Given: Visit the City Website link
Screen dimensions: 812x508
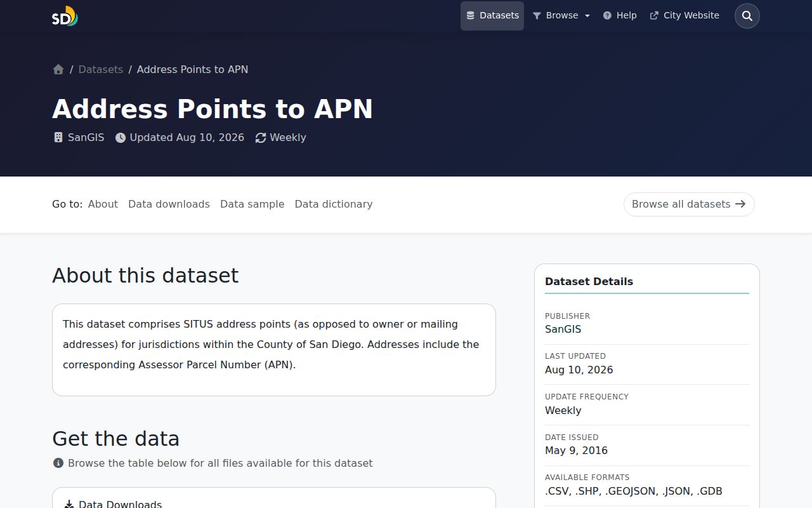Looking at the screenshot, I should click(684, 16).
